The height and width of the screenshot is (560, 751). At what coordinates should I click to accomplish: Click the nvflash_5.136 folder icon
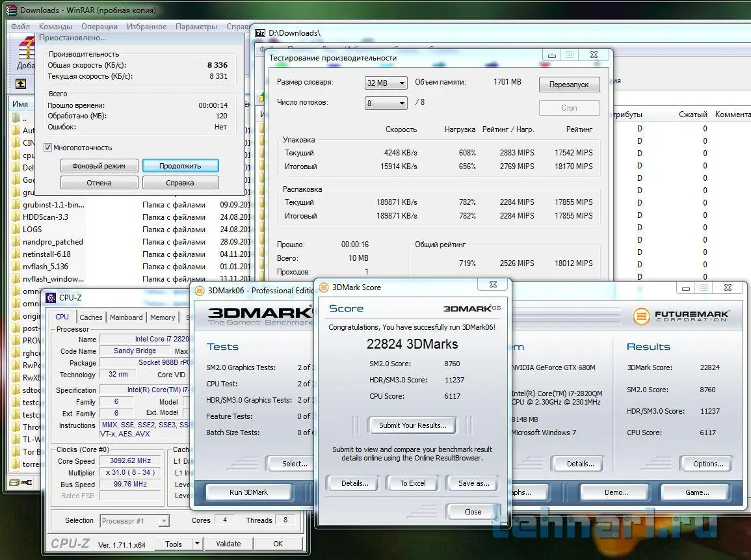click(x=16, y=267)
